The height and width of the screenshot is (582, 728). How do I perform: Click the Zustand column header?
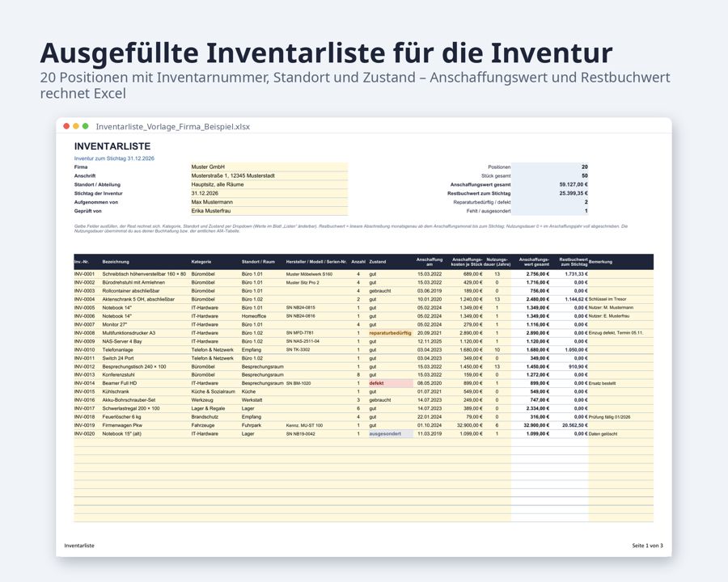click(x=378, y=262)
